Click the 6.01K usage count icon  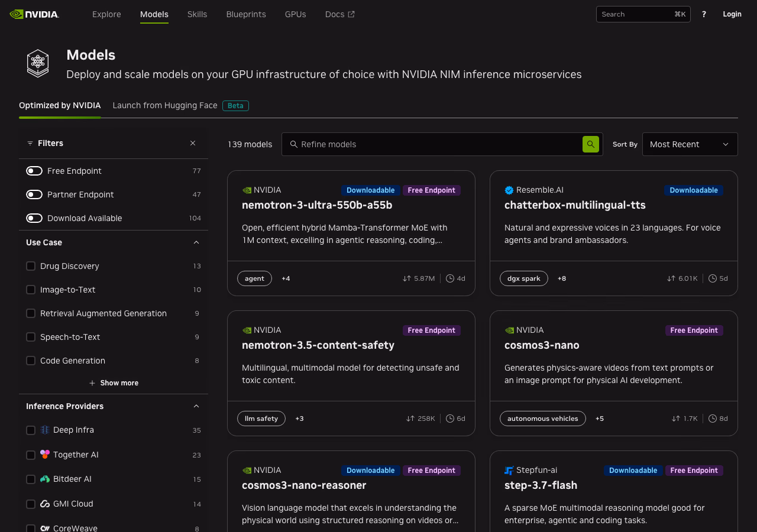tap(671, 278)
